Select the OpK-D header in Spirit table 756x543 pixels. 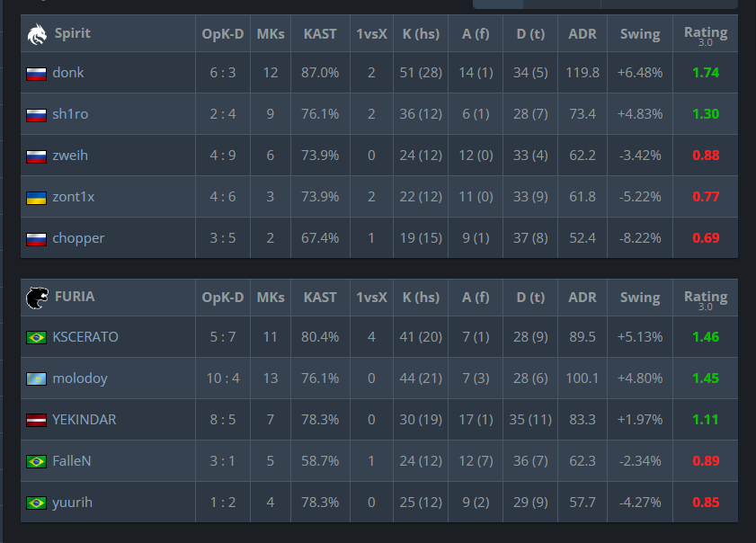coord(223,34)
